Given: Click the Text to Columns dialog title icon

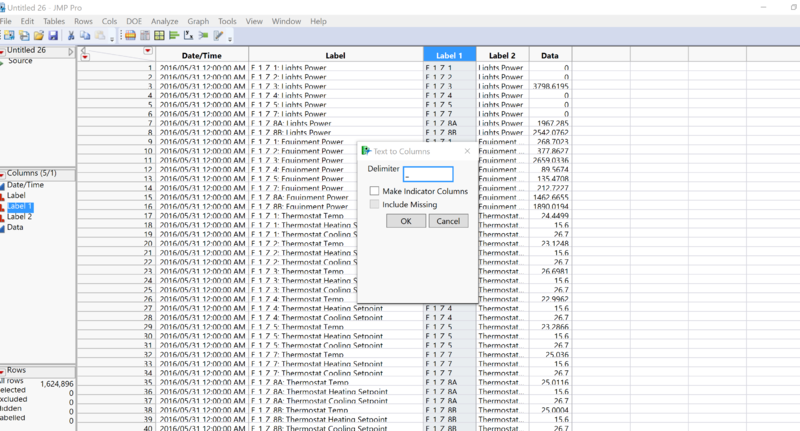Looking at the screenshot, I should pos(366,150).
